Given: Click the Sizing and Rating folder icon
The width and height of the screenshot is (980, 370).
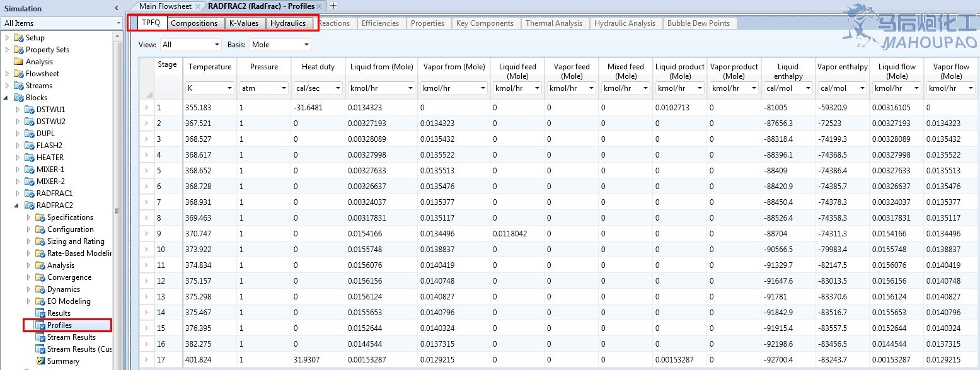Looking at the screenshot, I should [x=40, y=241].
